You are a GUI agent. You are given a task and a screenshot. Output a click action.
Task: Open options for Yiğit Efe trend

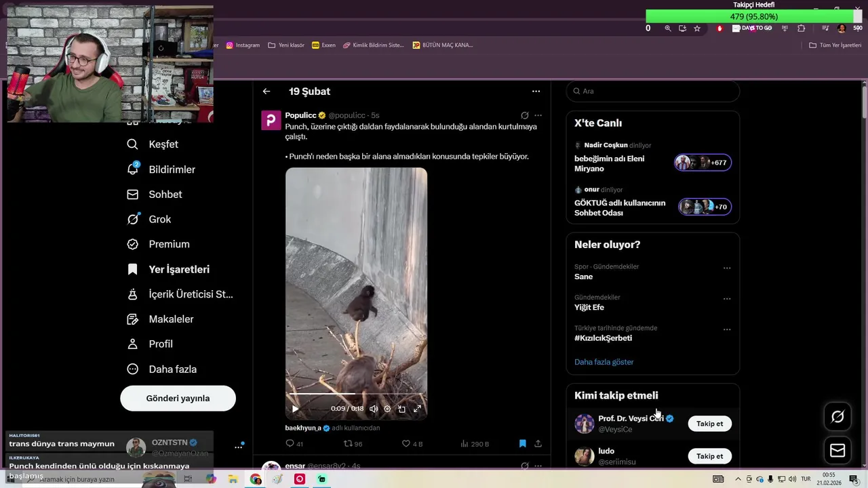click(x=727, y=299)
